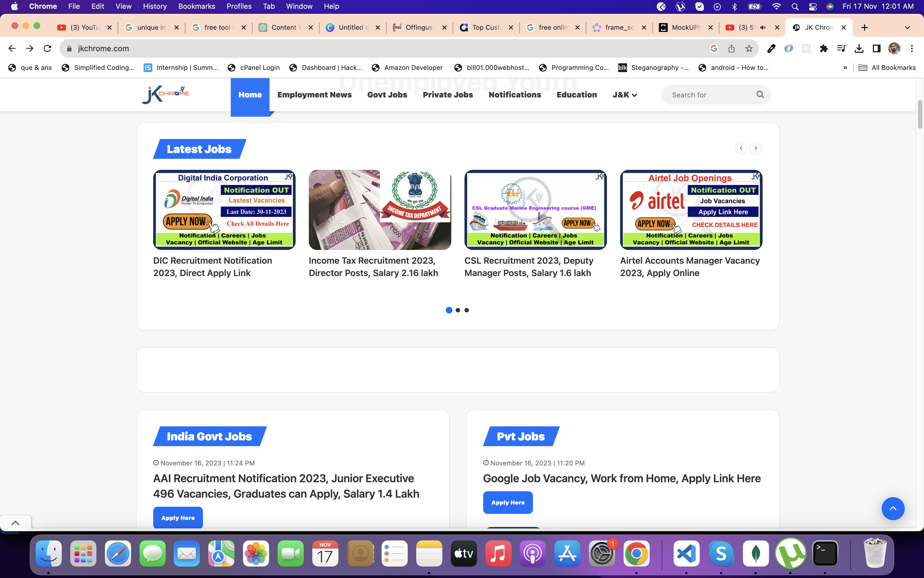Open Private Jobs menu item

(448, 95)
